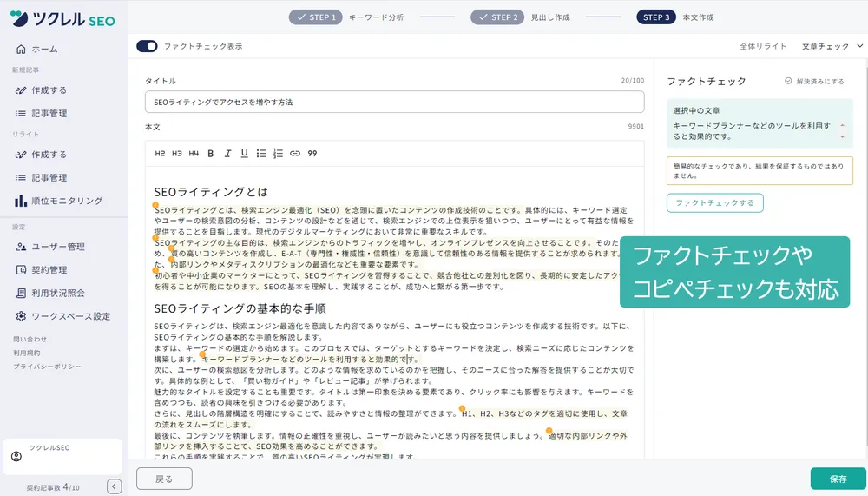Collapse the sidebar with chevron button
The height and width of the screenshot is (496, 868).
coord(114,486)
